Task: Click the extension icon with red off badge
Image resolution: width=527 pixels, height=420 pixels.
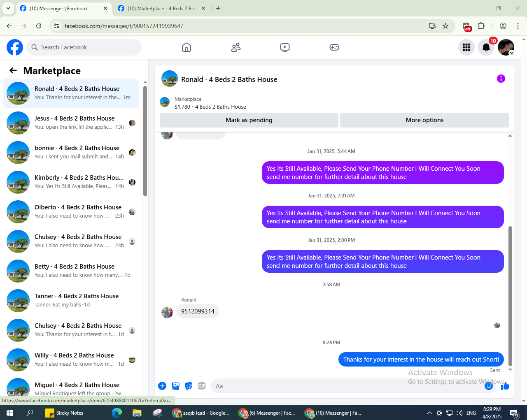Action: pyautogui.click(x=466, y=27)
